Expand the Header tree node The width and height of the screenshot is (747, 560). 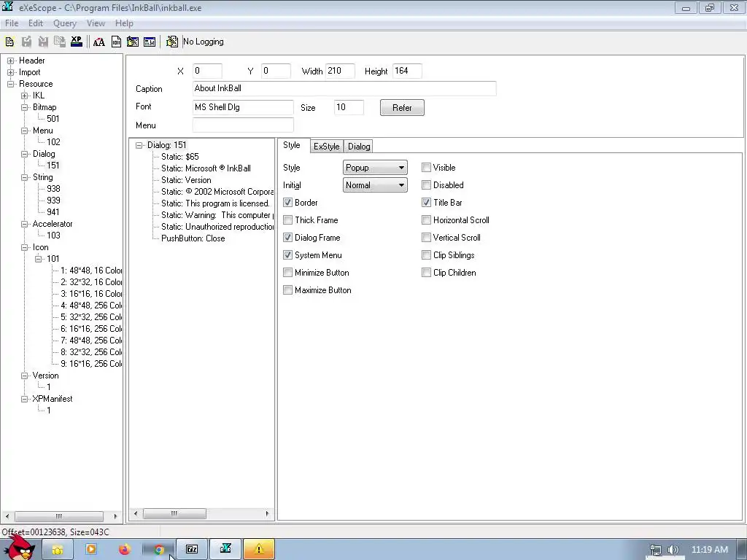(x=10, y=61)
